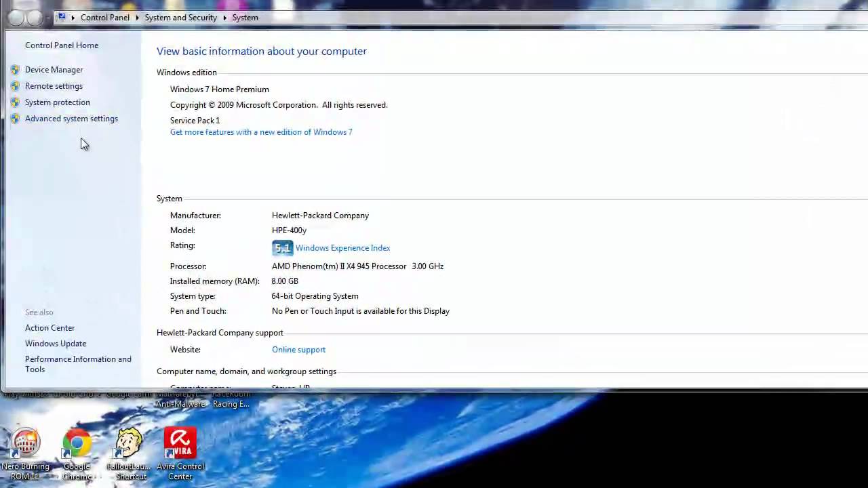
Task: Click the 'Processor:' label
Action: 188,266
